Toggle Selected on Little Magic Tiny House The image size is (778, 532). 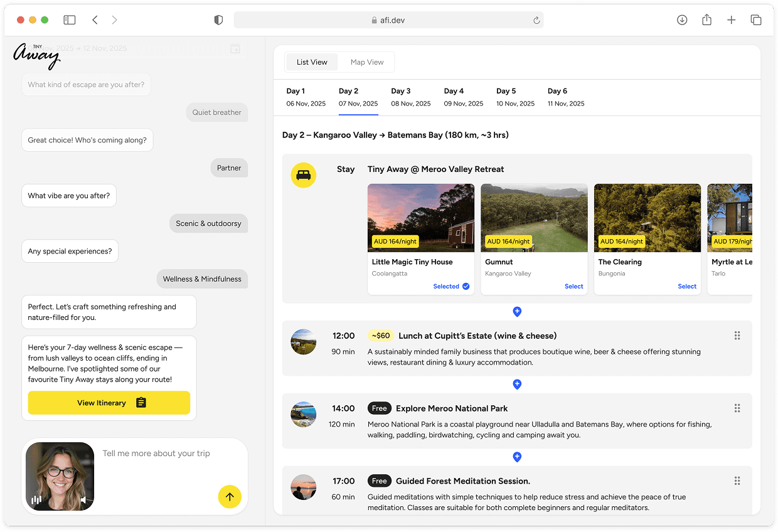click(x=451, y=286)
